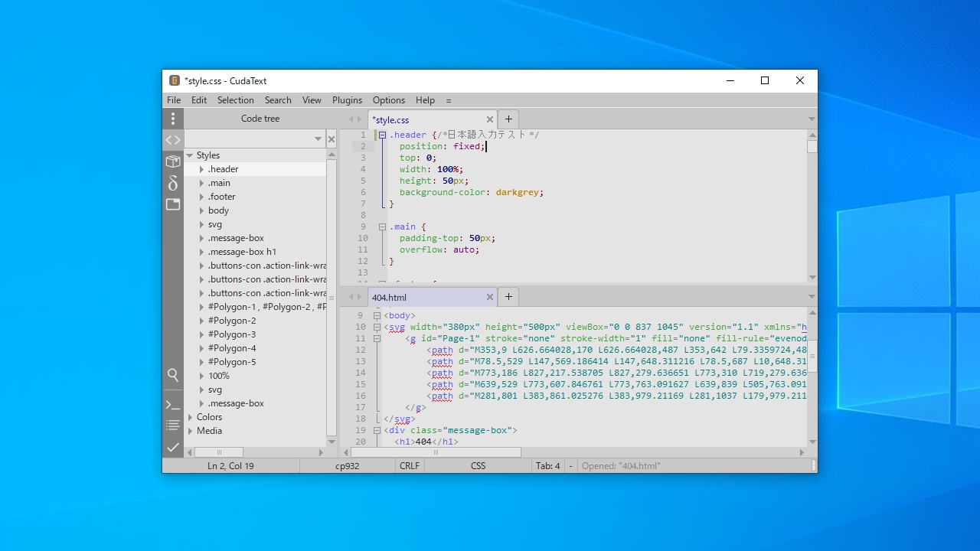Change CSS lexer in status bar

pos(479,466)
